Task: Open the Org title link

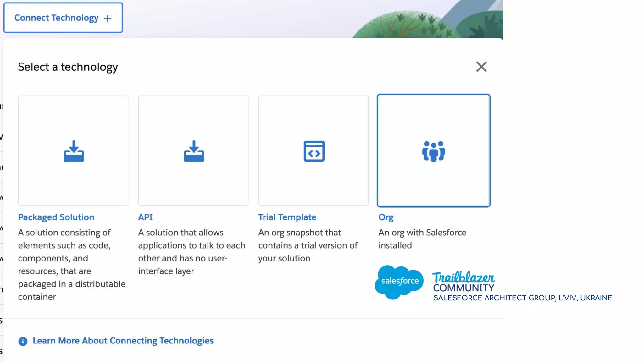Action: tap(386, 217)
